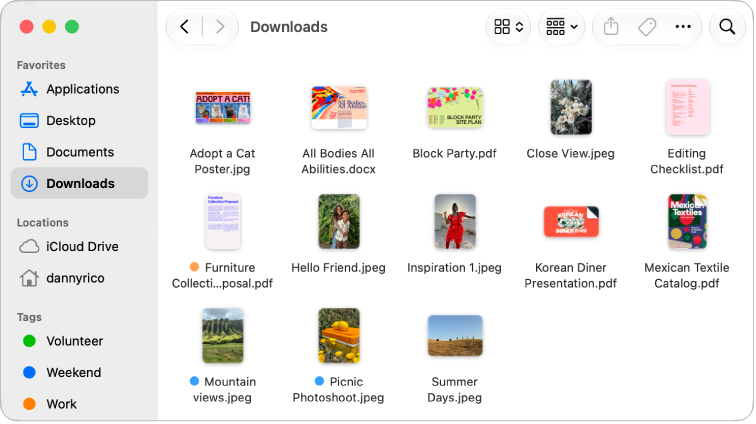
Task: Open the dannyrico home folder
Action: pos(80,278)
